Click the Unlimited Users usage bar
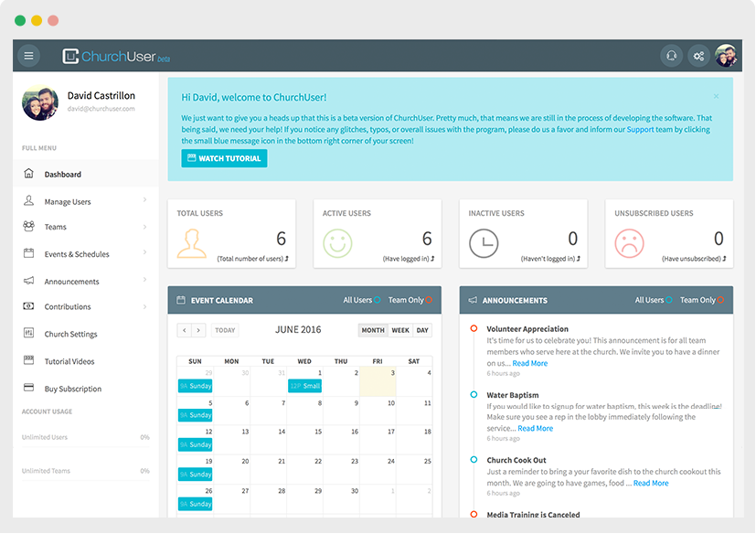Screen dimensions: 756x534 click(85, 447)
